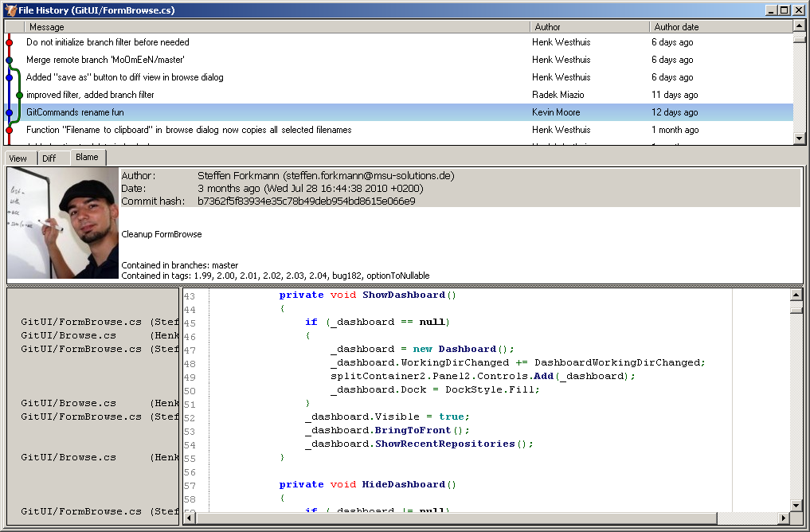Click blue graph node beside 'Added save as' commit
This screenshot has width=810, height=532.
pos(9,77)
